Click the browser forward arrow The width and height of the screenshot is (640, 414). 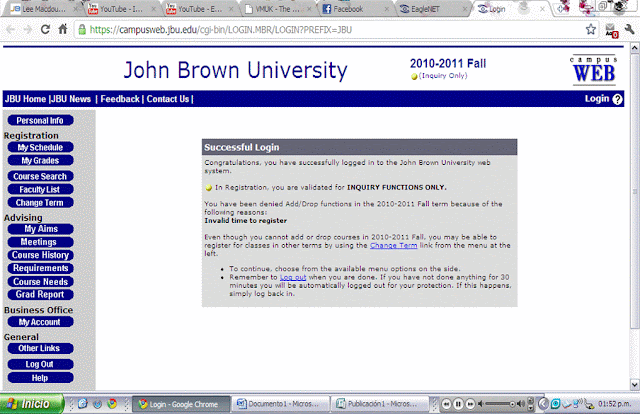coord(28,29)
